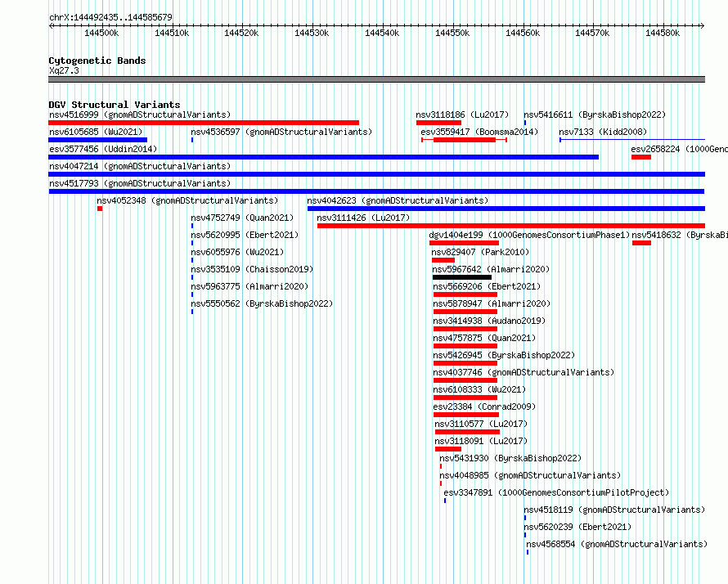This screenshot has width=728, height=584.
Task: Select the nsv3414938 (Audano2019) label
Action: 489,321
